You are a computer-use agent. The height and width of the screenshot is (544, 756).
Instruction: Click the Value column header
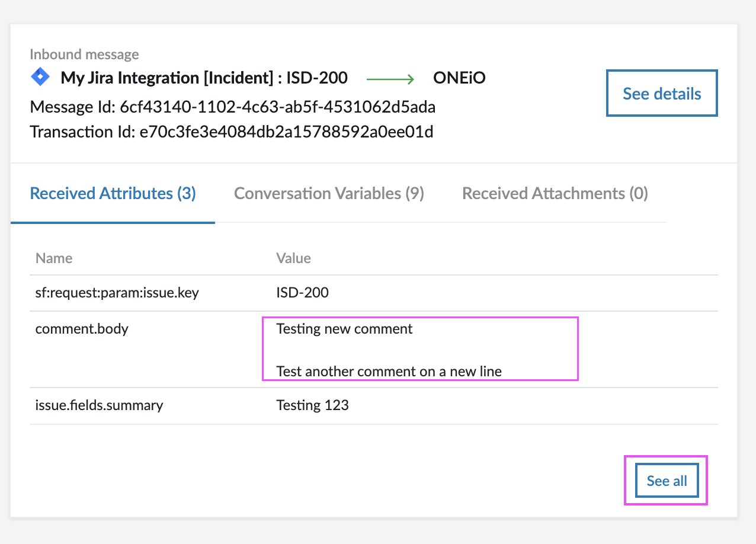[293, 258]
